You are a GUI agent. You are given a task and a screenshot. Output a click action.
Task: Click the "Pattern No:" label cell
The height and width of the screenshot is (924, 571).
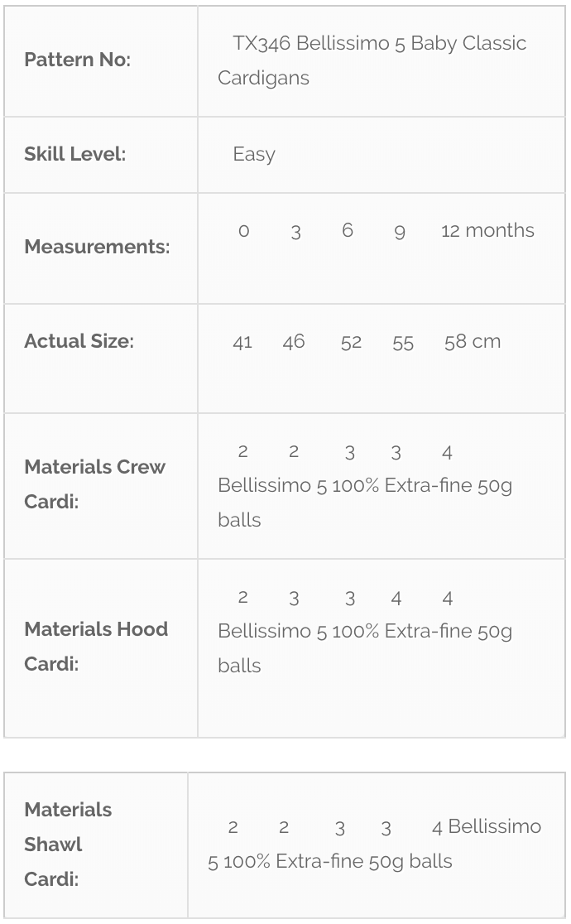tap(77, 60)
